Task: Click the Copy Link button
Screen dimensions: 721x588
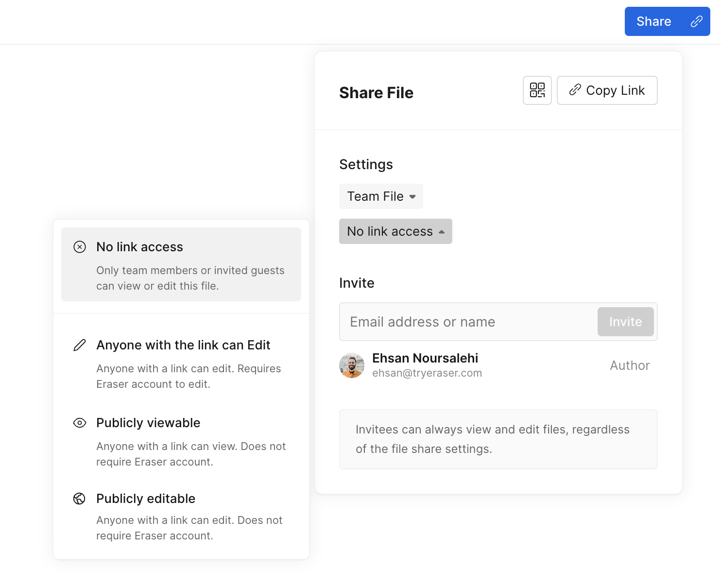Action: pos(607,90)
